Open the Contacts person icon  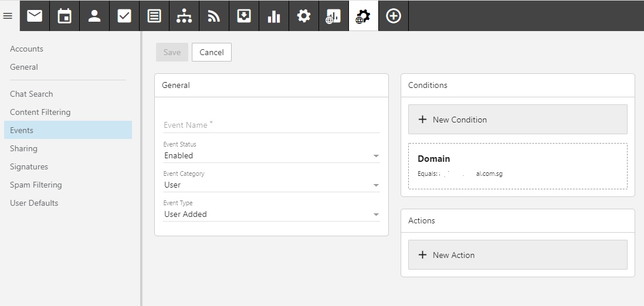coord(94,16)
